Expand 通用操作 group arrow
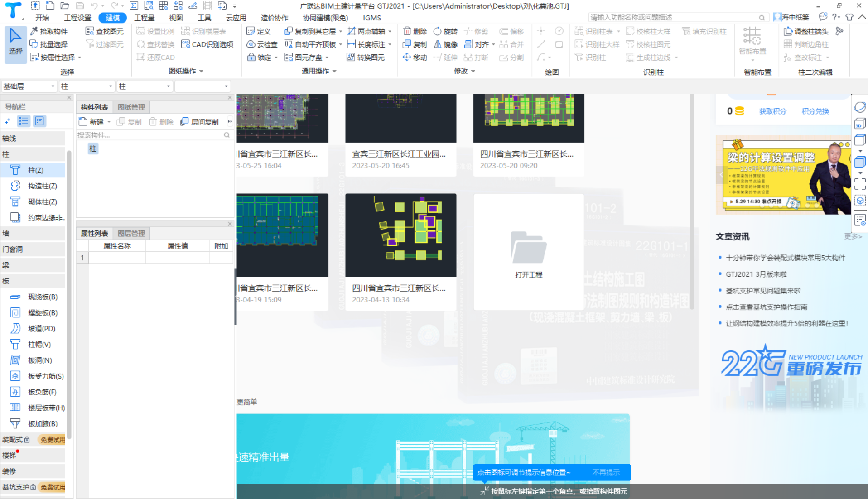Image resolution: width=868 pixels, height=499 pixels. coord(335,72)
